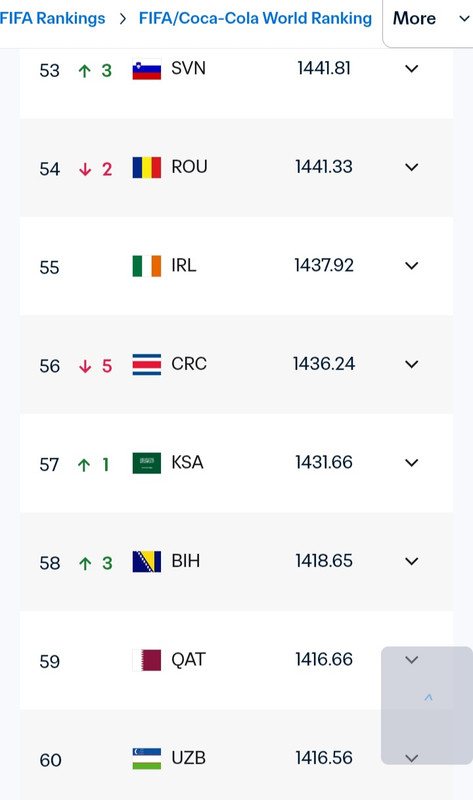Open the FIFA Rankings breadcrumb link
473x800 pixels.
click(52, 18)
